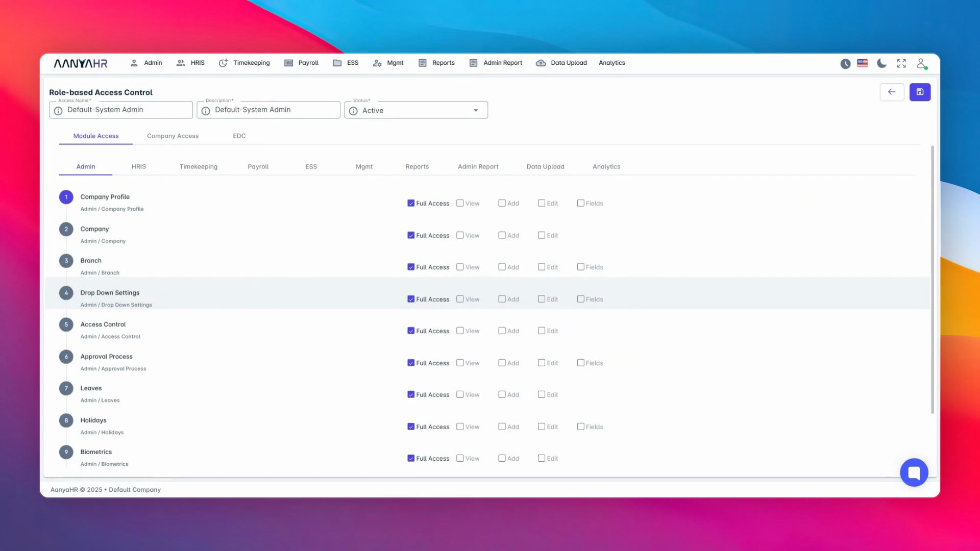Image resolution: width=980 pixels, height=551 pixels.
Task: Open the chat bubble widget
Action: (914, 472)
